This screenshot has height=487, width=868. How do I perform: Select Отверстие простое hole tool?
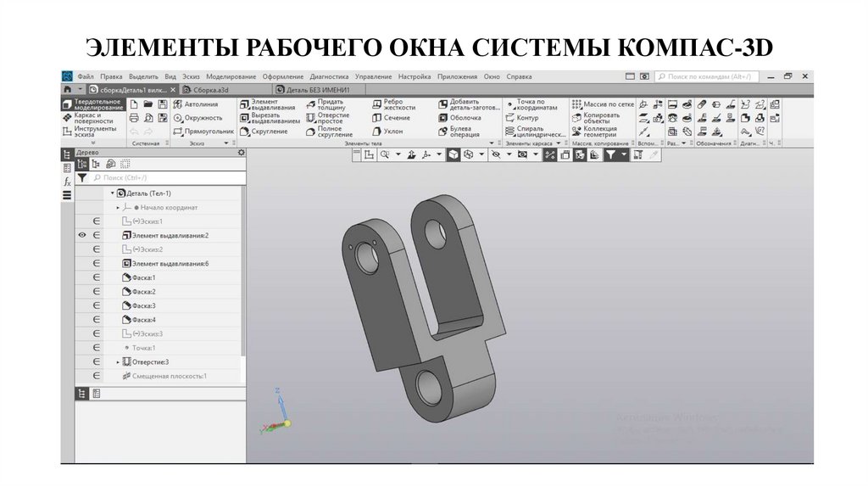328,118
